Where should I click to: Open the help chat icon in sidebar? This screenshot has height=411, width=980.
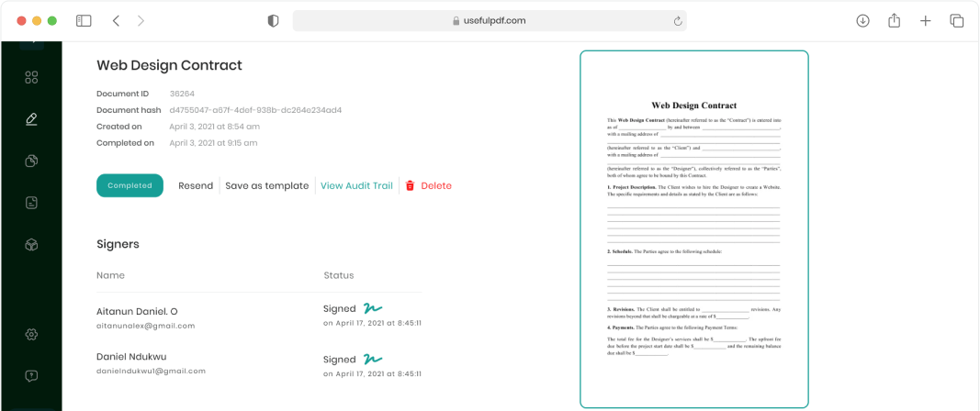31,376
